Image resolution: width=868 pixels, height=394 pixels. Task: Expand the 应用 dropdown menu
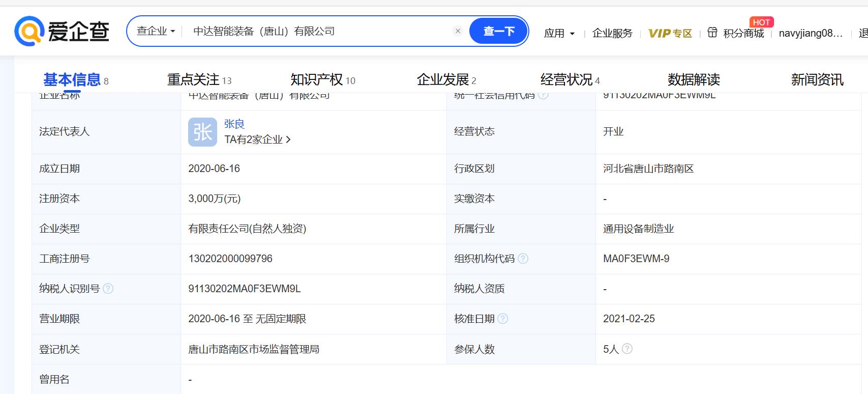559,33
